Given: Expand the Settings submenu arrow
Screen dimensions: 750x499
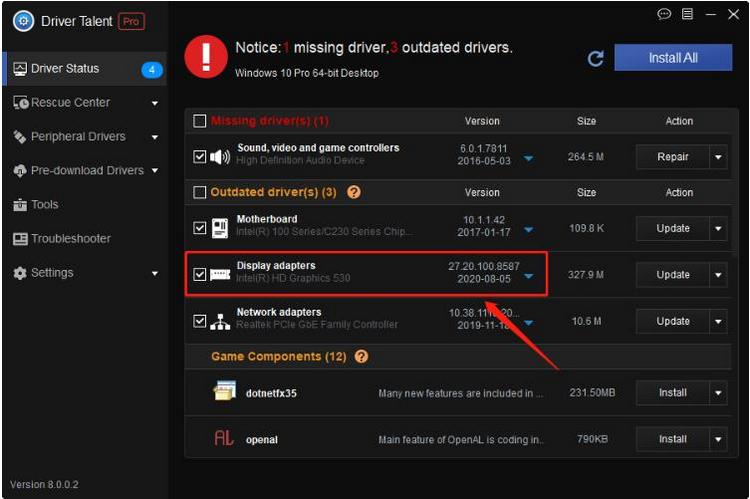Looking at the screenshot, I should click(154, 273).
